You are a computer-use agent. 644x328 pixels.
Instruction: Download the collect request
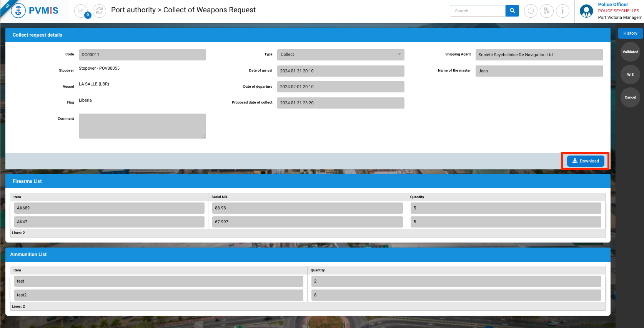(x=585, y=161)
